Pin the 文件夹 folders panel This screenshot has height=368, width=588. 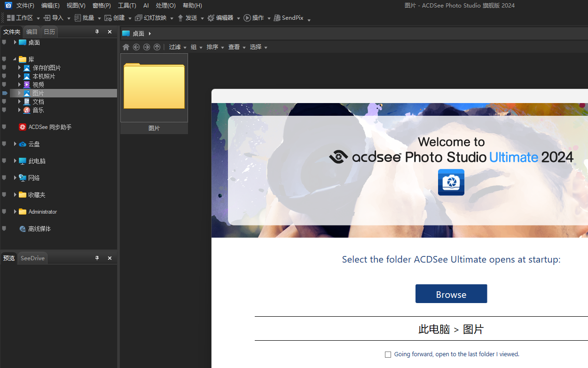tap(97, 32)
